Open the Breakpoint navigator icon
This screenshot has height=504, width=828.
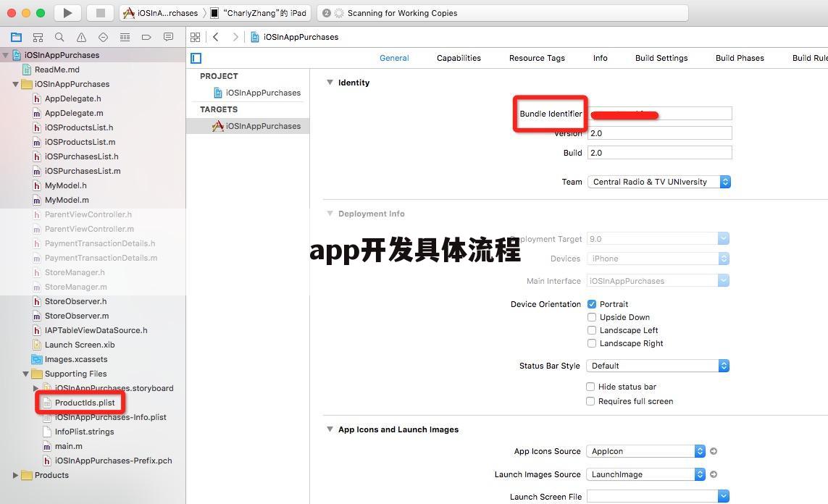tap(146, 37)
